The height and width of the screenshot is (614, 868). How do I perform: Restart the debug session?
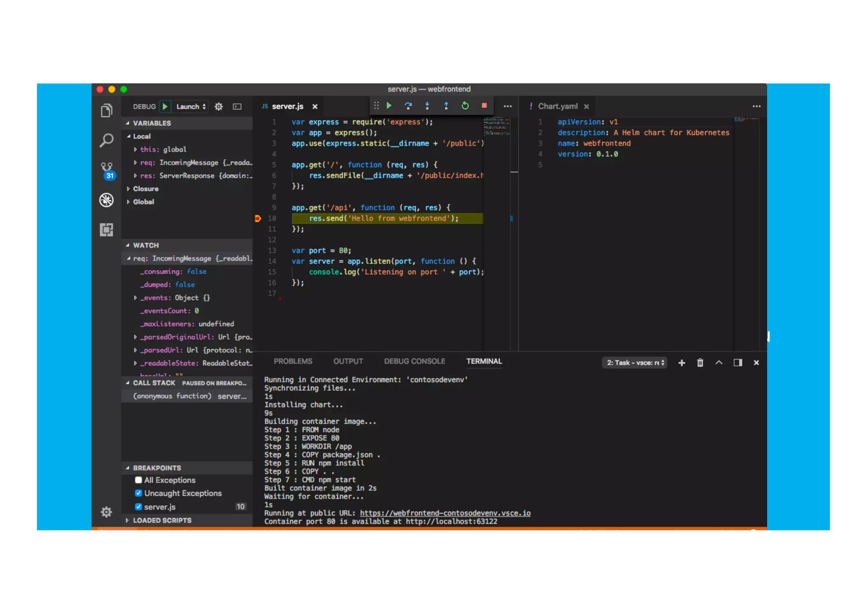pos(465,106)
